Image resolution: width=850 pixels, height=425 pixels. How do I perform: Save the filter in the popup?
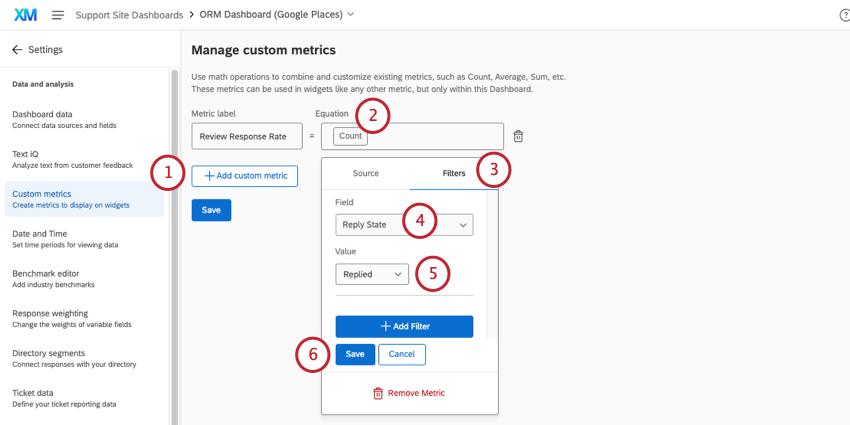tap(355, 354)
